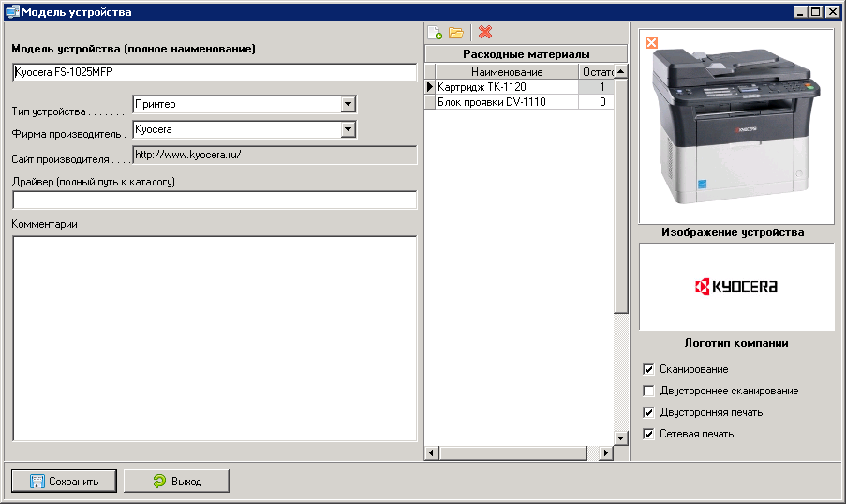The width and height of the screenshot is (846, 504).
Task: Remove the device image with the orange X
Action: pos(652,43)
